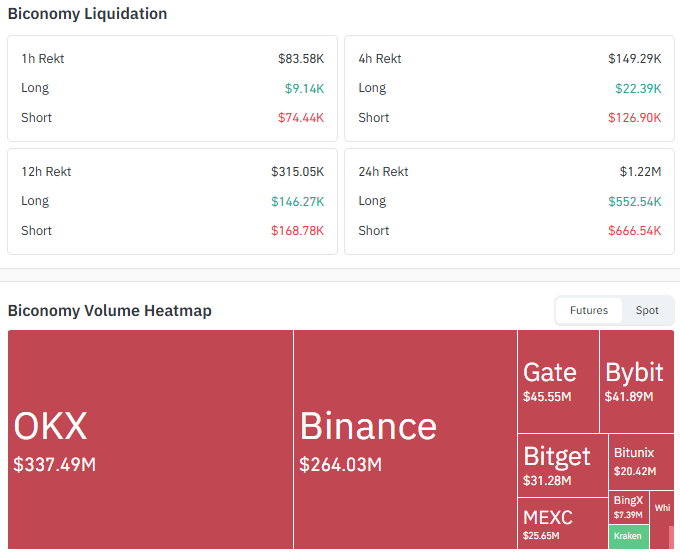
Task: Click the 24h Rekt label
Action: [x=383, y=172]
